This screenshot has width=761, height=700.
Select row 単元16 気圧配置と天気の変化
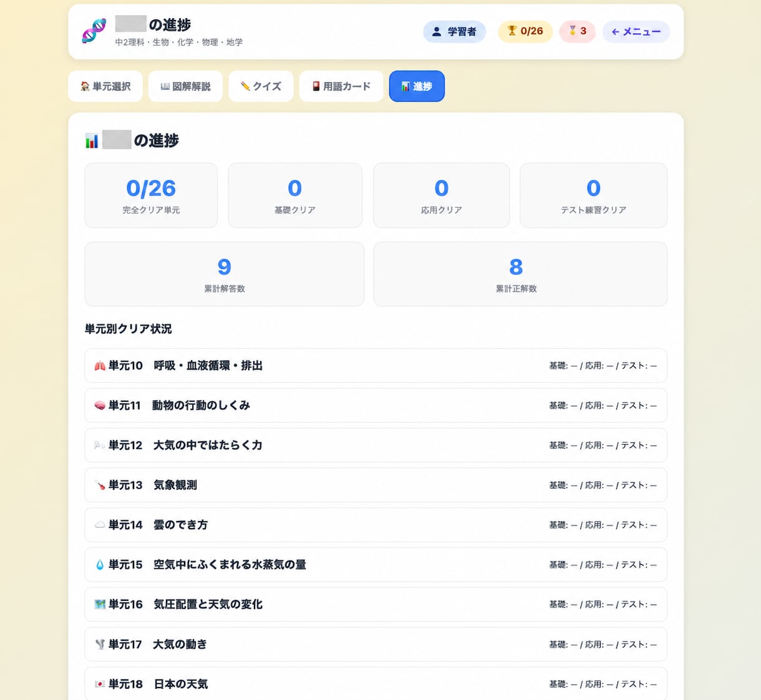coord(376,605)
